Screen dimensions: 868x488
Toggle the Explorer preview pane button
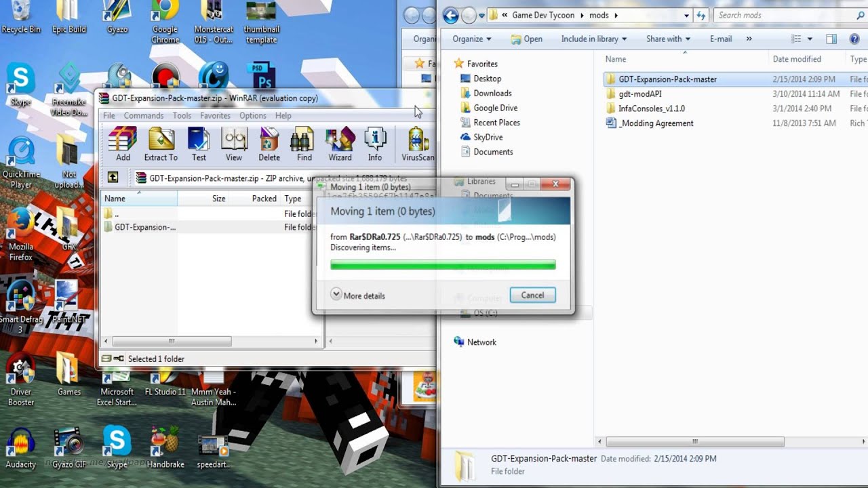831,39
